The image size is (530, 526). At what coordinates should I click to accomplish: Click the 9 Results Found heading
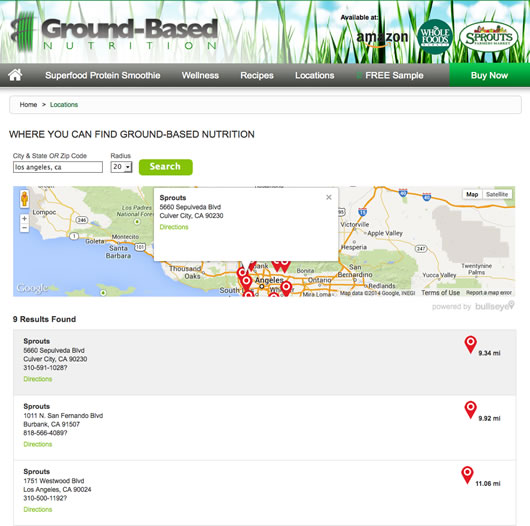44,319
